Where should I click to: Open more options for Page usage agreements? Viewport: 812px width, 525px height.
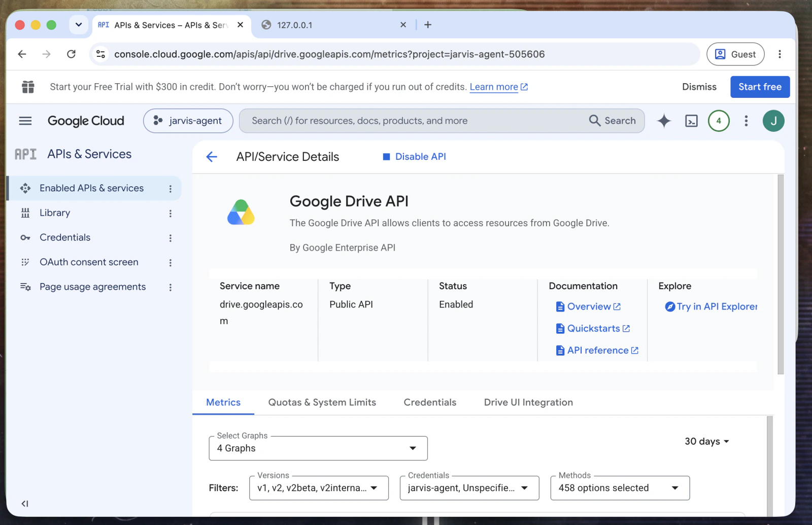pyautogui.click(x=171, y=287)
